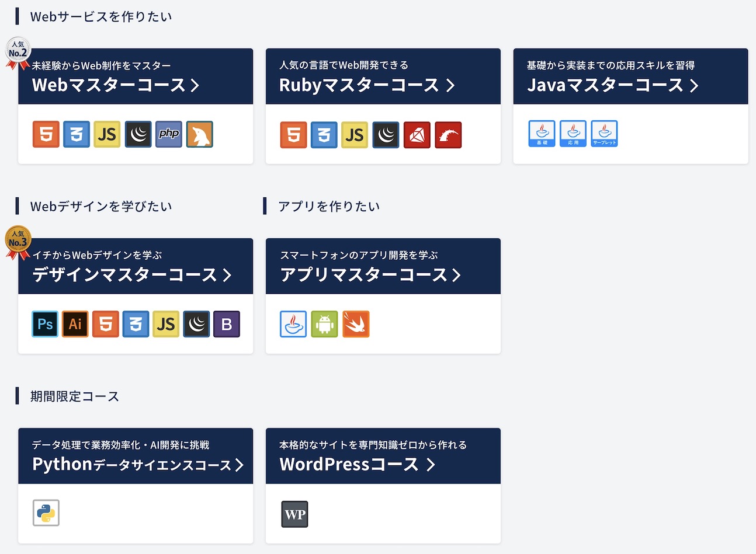Click the Python logo icon
Screen dimensions: 756x554
[46, 513]
